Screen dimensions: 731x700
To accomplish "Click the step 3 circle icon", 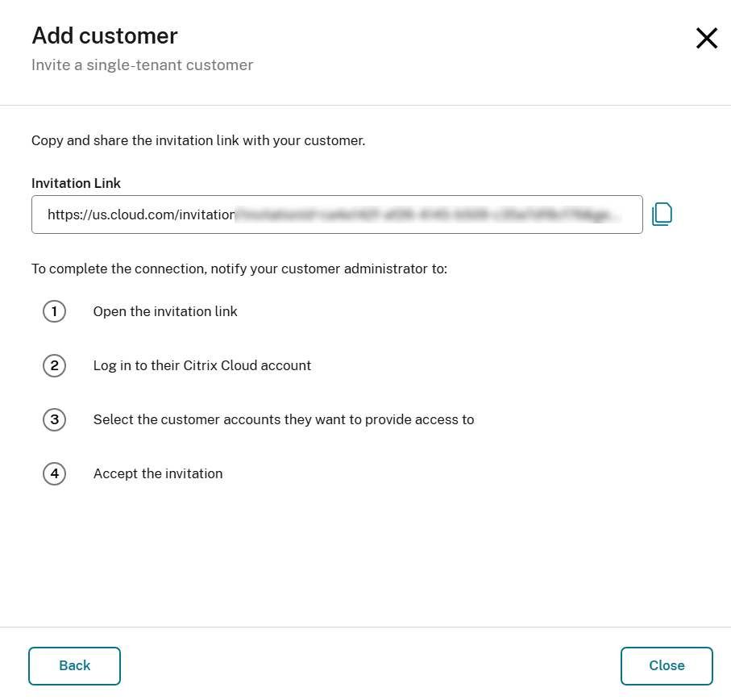I will coord(54,419).
